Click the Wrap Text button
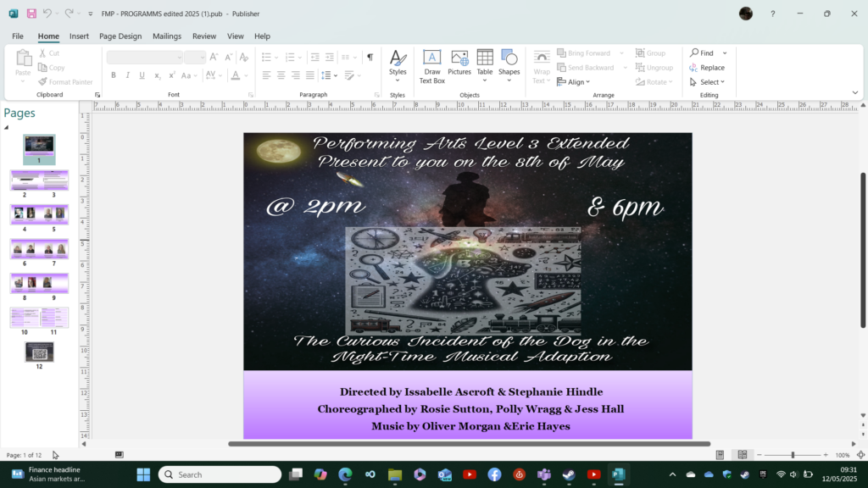868x488 pixels. [x=542, y=66]
